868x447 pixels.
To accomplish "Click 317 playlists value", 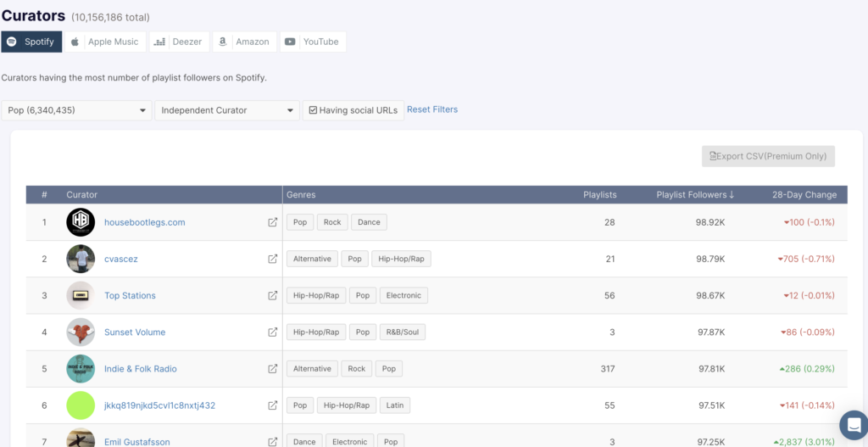I will pyautogui.click(x=607, y=368).
